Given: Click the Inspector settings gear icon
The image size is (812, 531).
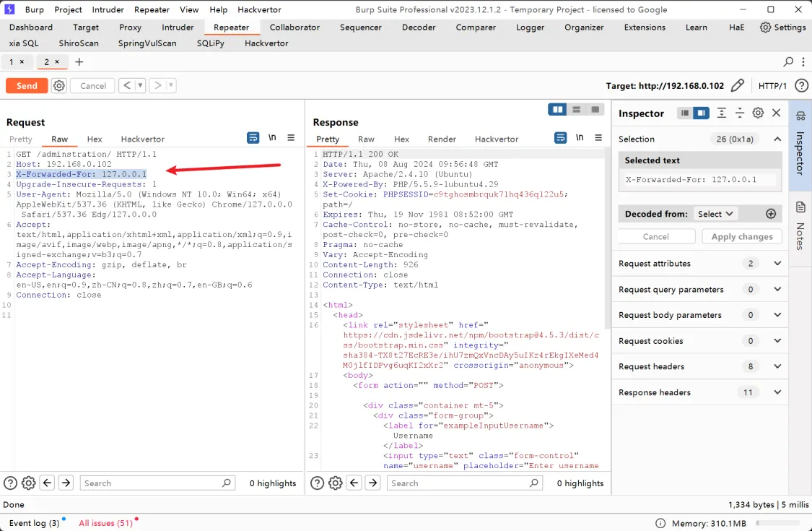Looking at the screenshot, I should [x=758, y=113].
